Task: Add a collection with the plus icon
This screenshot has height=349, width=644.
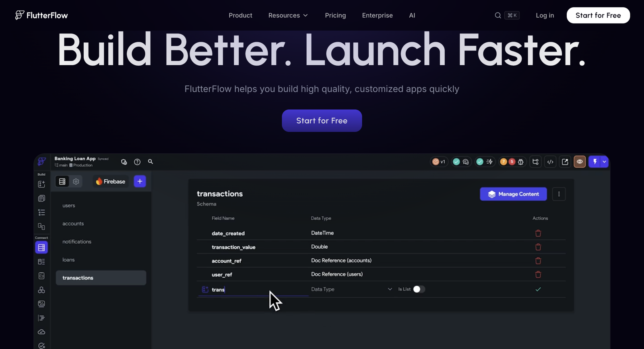Action: 140,181
